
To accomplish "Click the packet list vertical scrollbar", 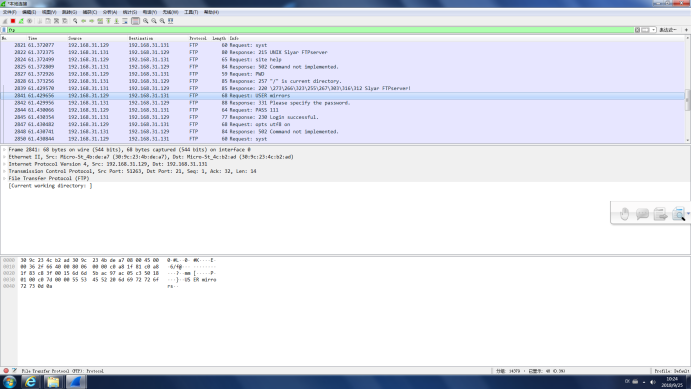I will pyautogui.click(x=688, y=88).
